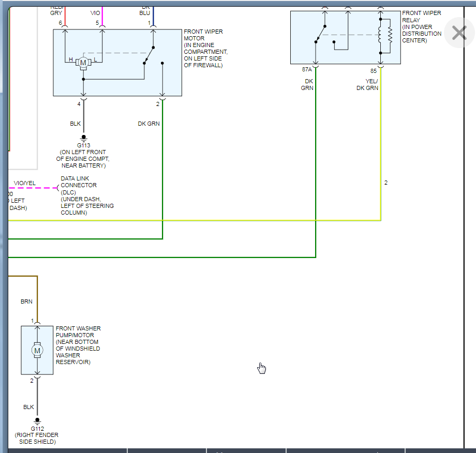Screen dimensions: 476x453
Task: Click the DK GRN label below wiper motor pin 2
Action: [148, 124]
